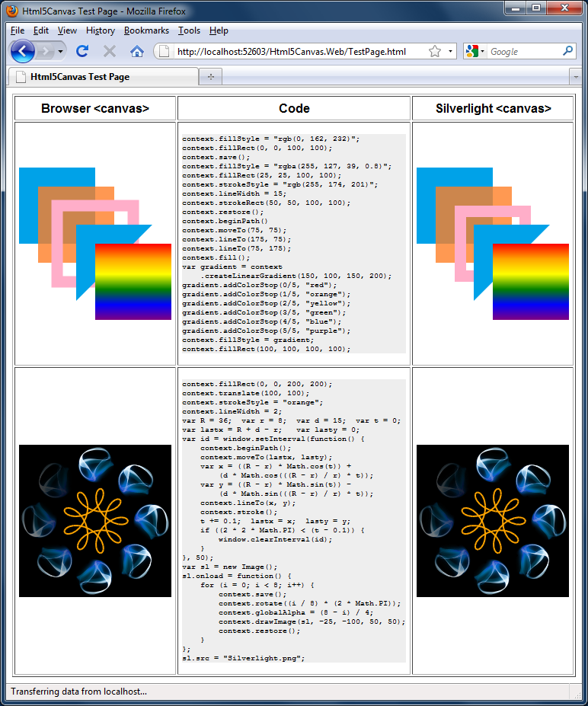
Task: Click gradient.addColorStop(2/5, "yellow"); line
Action: point(266,303)
